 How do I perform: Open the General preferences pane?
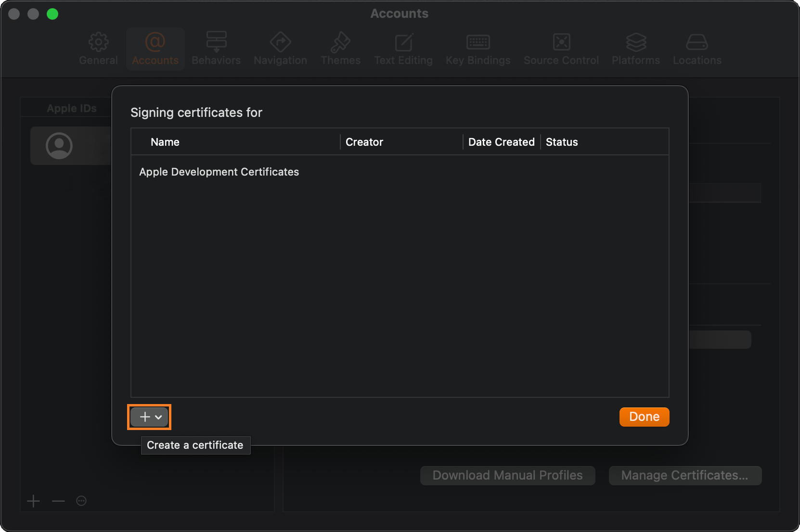pos(98,49)
